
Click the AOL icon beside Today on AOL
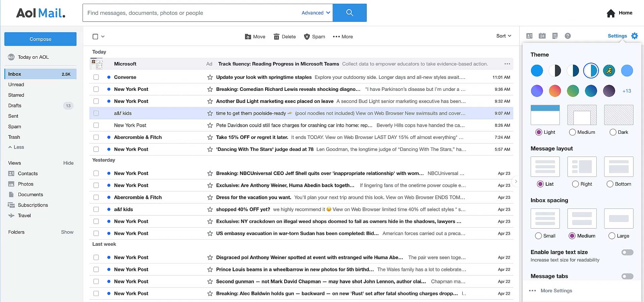point(11,57)
